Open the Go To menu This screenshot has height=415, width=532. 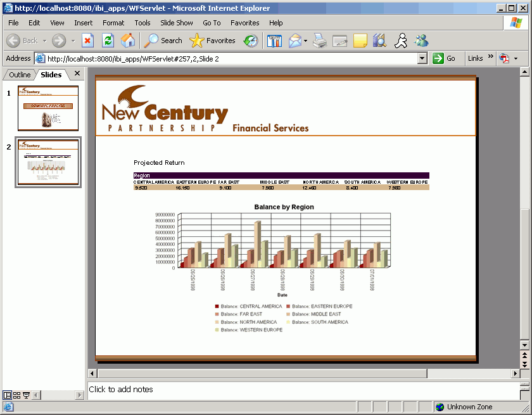212,23
